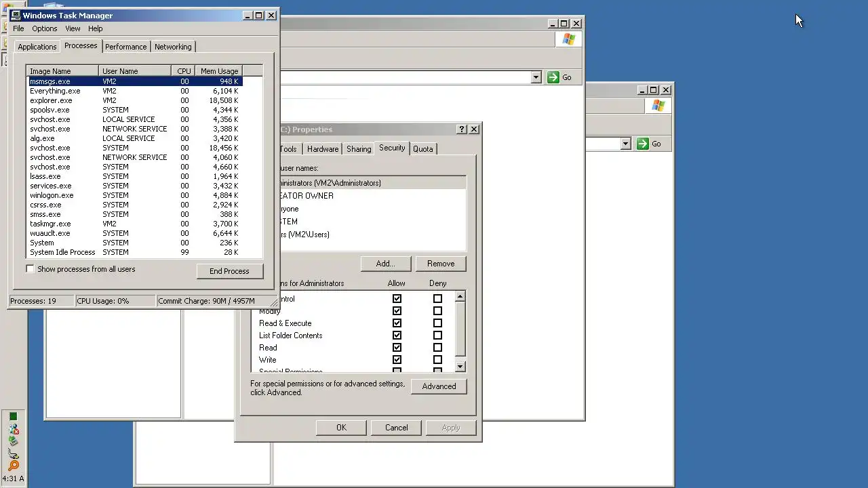Select the taskmgr.exe process row
The width and height of the screenshot is (868, 488).
pyautogui.click(x=134, y=224)
